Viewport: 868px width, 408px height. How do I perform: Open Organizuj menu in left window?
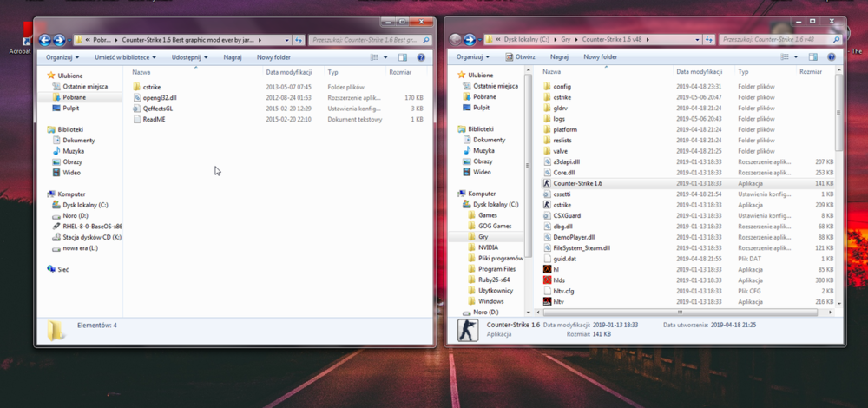(x=62, y=57)
